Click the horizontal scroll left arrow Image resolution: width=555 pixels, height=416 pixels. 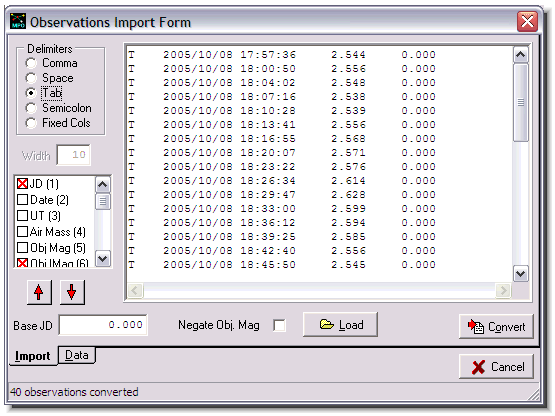pyautogui.click(x=135, y=291)
